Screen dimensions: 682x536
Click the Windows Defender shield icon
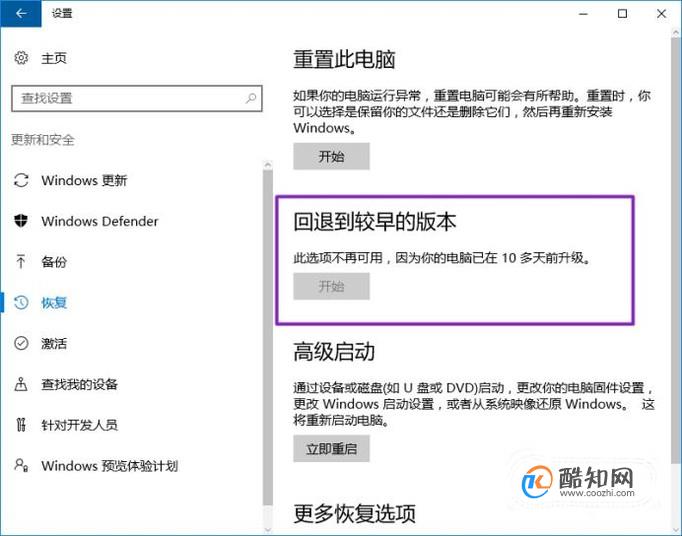(x=21, y=221)
